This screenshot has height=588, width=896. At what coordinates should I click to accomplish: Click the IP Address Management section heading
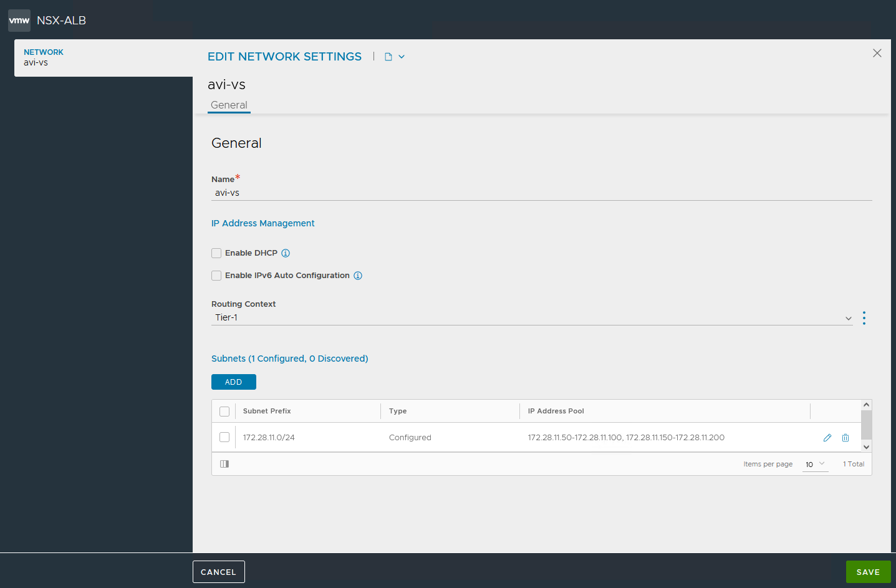tap(263, 223)
